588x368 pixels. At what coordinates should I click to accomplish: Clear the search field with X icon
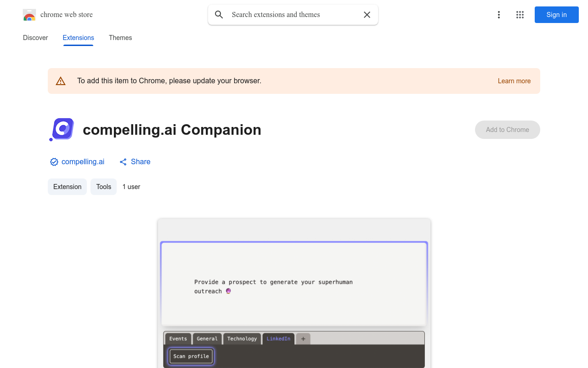(367, 15)
